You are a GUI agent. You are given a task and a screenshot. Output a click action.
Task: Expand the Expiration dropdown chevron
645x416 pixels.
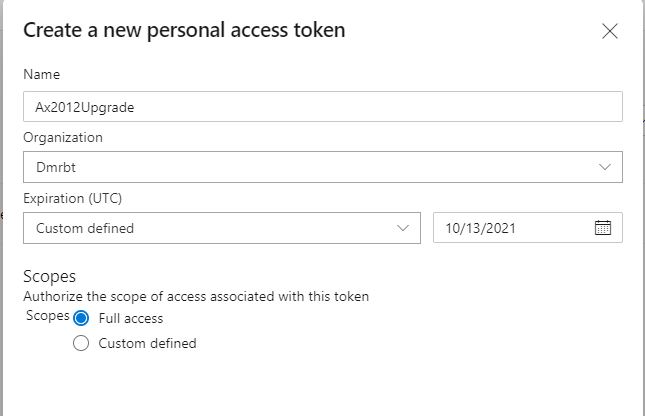[403, 228]
